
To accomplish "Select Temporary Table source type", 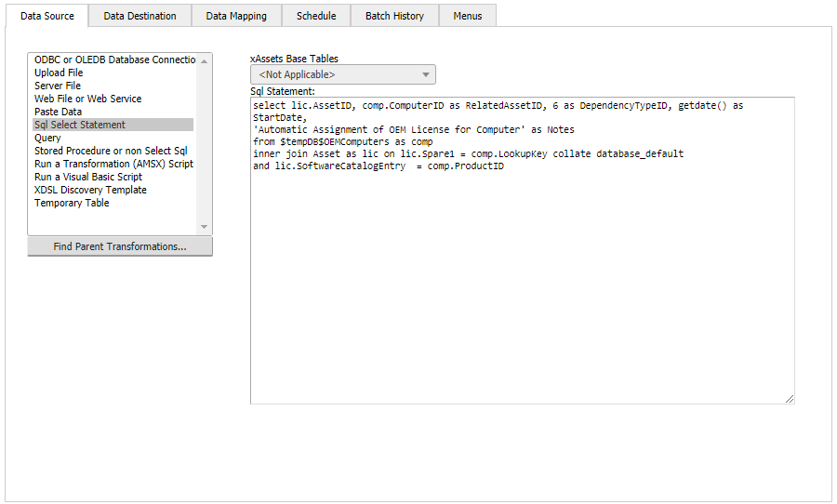I will tap(113, 203).
